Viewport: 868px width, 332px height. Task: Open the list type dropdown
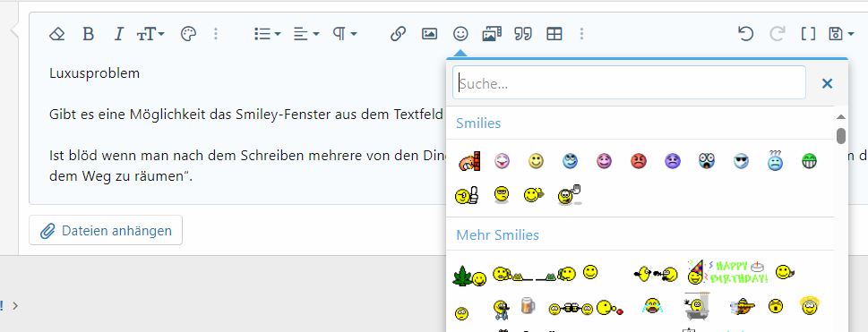[x=267, y=34]
